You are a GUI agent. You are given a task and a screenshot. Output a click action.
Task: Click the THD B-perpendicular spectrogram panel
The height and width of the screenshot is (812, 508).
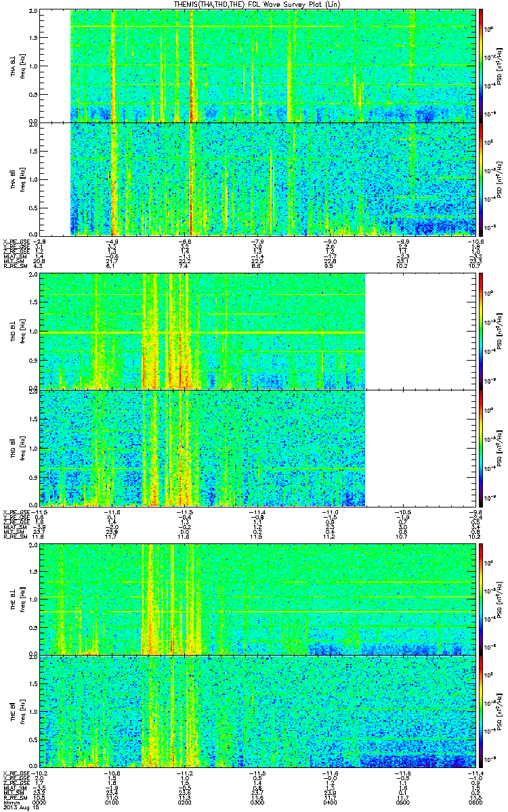258,330
